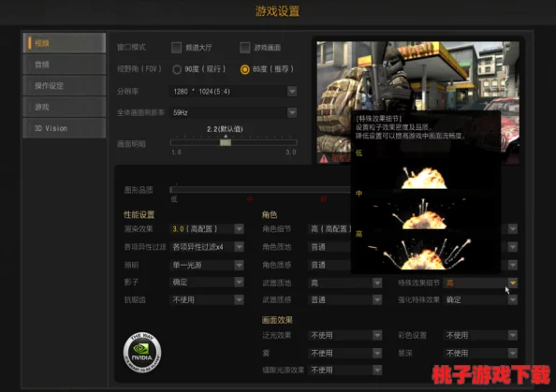
Task: Click the 性能设置 section heading
Action: point(139,215)
